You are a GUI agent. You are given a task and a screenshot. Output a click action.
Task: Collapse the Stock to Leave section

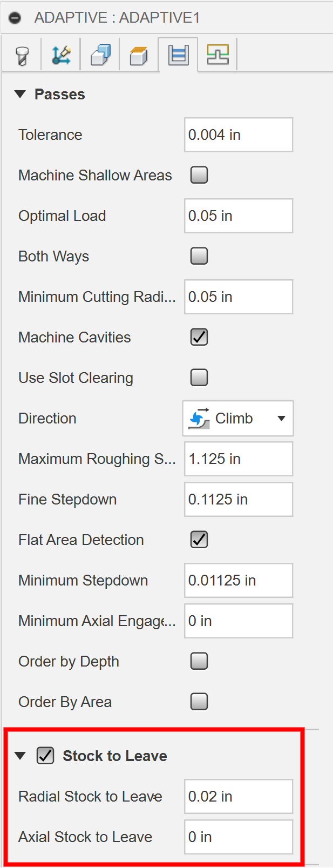pos(21,756)
